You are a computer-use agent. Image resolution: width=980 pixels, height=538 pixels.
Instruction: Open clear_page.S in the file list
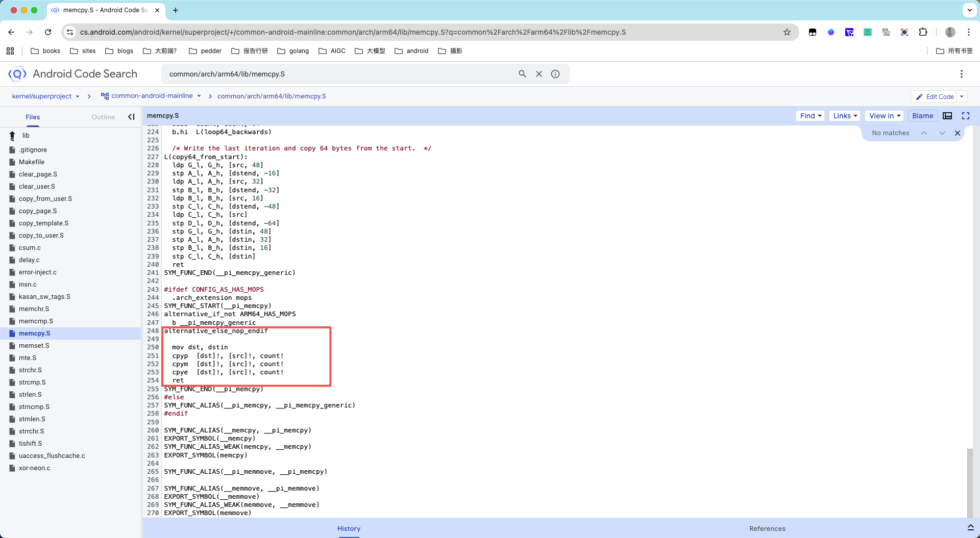[x=38, y=174]
